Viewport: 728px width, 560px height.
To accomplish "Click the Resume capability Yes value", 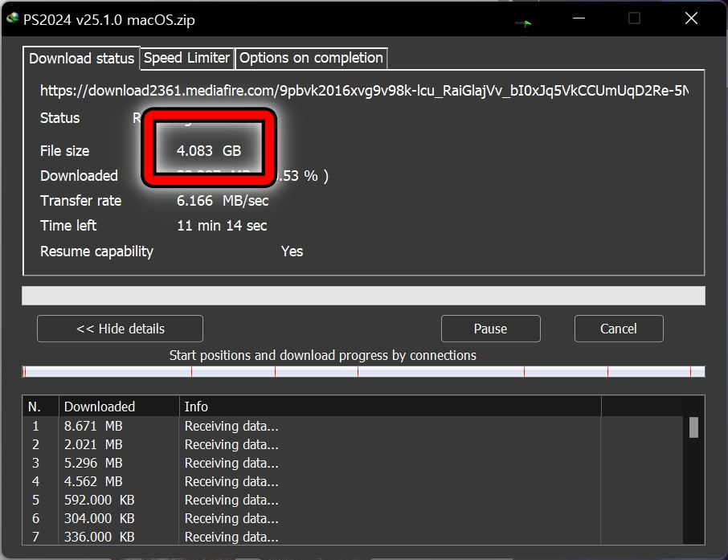I will tap(292, 251).
